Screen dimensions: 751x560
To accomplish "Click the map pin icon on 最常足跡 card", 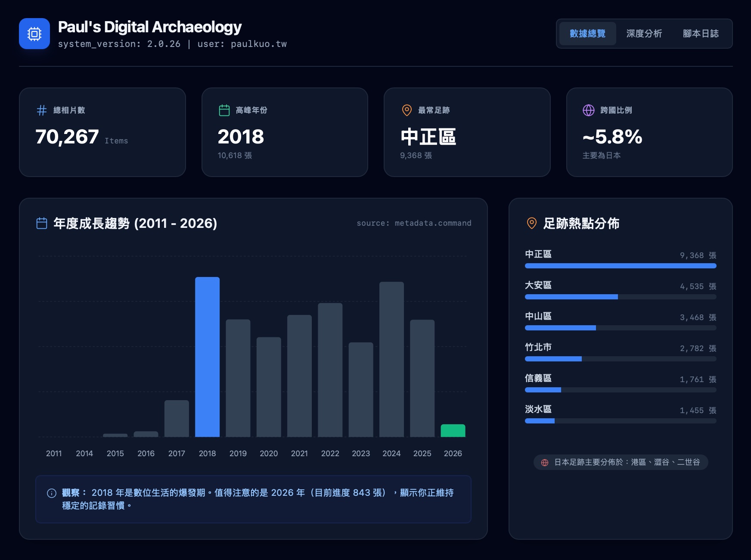I will click(406, 110).
